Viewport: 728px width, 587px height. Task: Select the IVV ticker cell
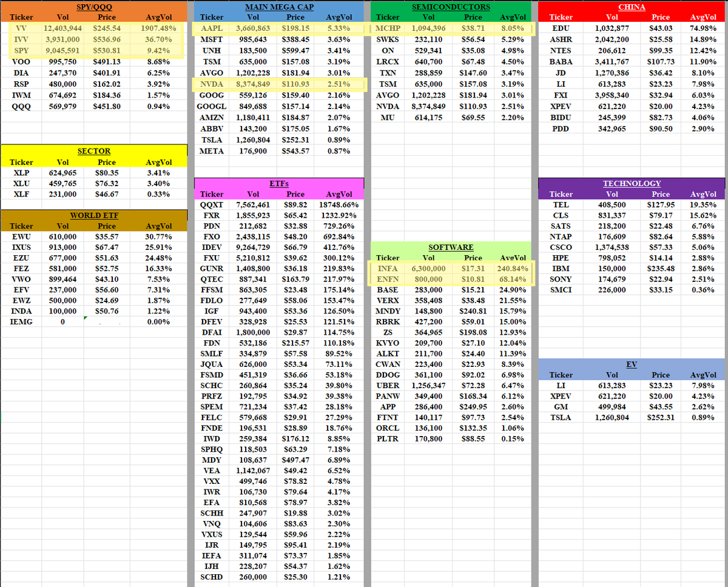pos(22,39)
